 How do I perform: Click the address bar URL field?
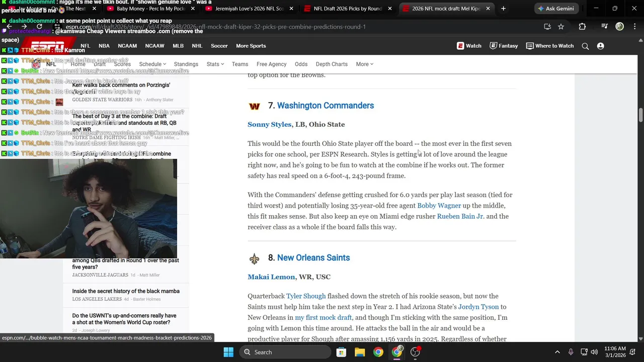coord(302,27)
